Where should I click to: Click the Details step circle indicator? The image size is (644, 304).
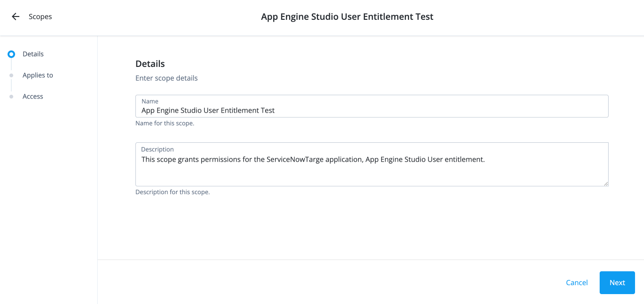[11, 54]
